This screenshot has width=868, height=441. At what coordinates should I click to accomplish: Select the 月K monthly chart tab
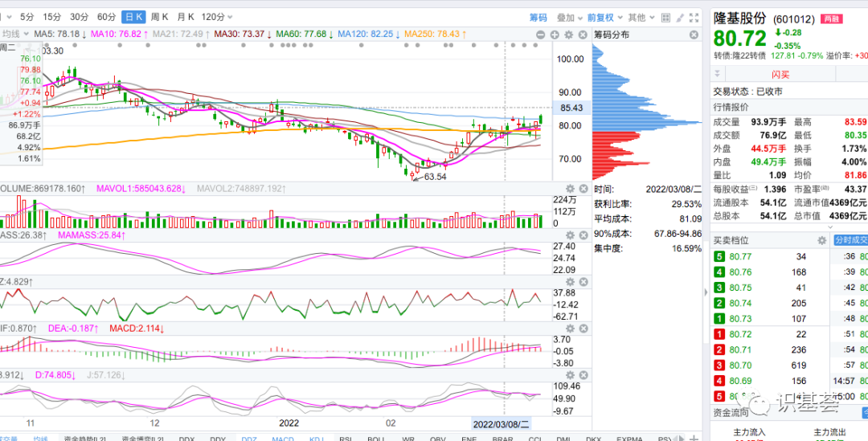click(x=185, y=17)
